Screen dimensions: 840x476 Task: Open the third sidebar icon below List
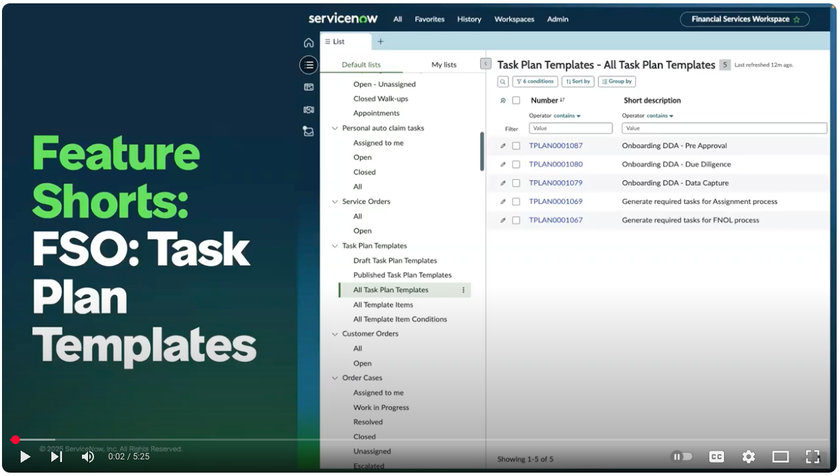pyautogui.click(x=309, y=87)
